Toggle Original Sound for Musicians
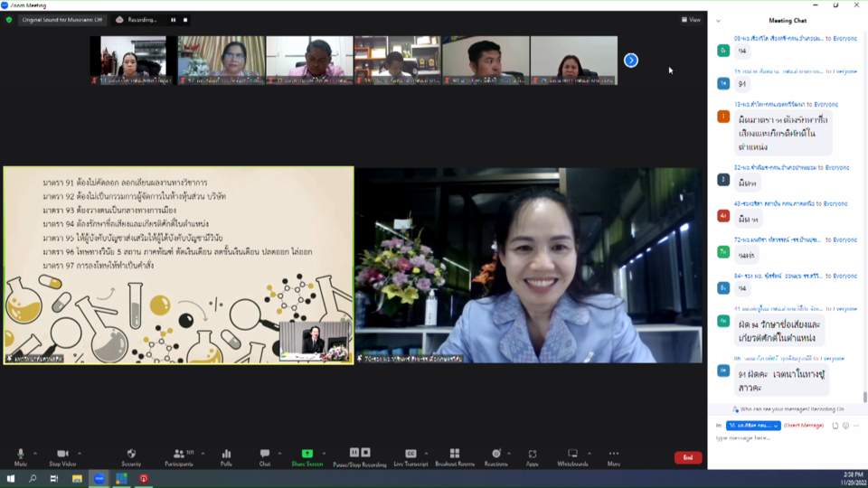Viewport: 868px width, 488px height. [x=62, y=20]
